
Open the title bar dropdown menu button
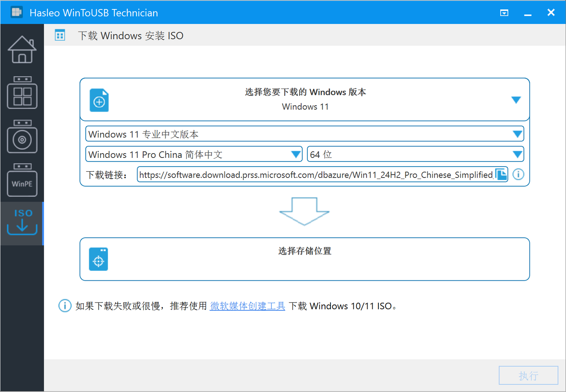coord(504,13)
